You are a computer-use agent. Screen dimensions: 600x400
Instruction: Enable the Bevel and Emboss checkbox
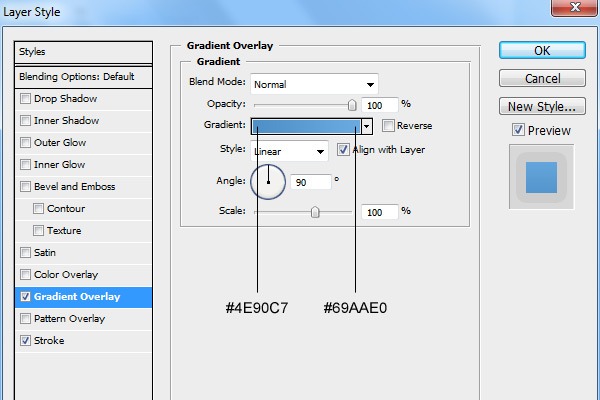tap(25, 187)
